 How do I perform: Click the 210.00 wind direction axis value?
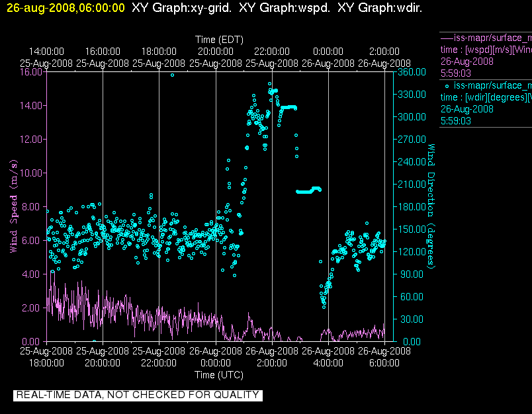pyautogui.click(x=412, y=184)
